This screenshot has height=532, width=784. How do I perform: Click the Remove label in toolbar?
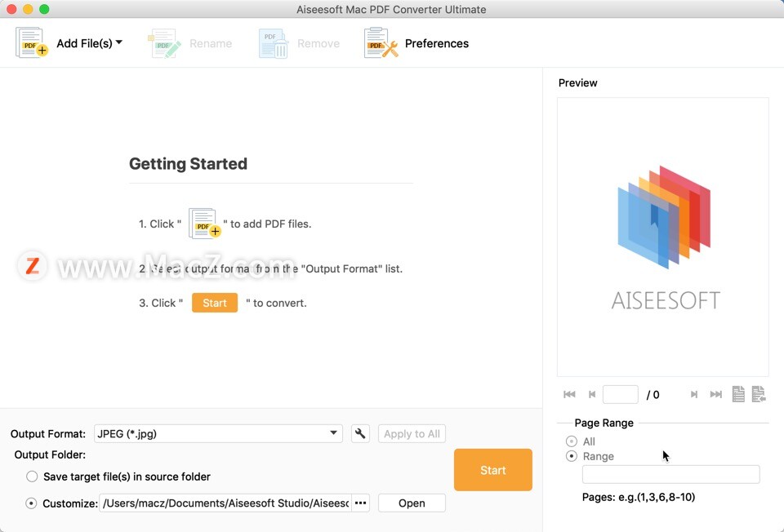[x=318, y=43]
